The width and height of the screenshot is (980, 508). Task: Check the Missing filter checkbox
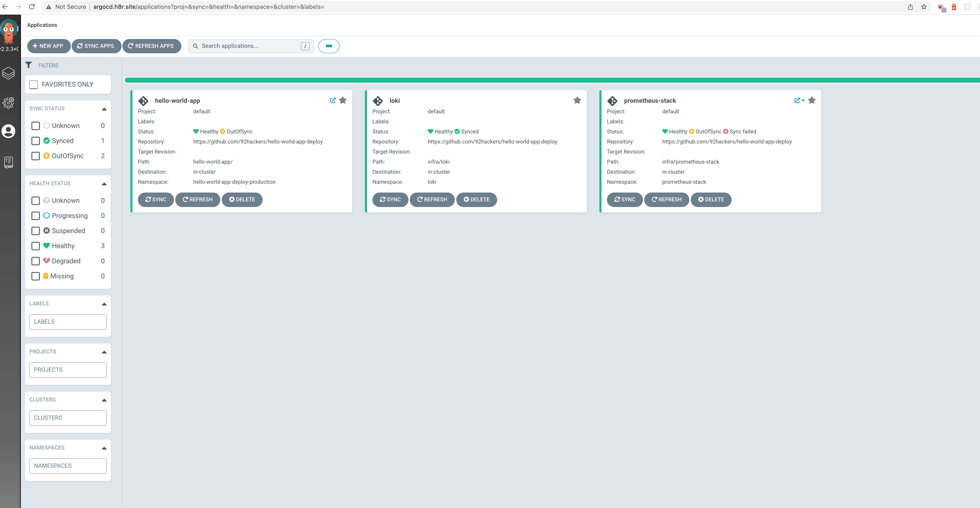[x=35, y=276]
